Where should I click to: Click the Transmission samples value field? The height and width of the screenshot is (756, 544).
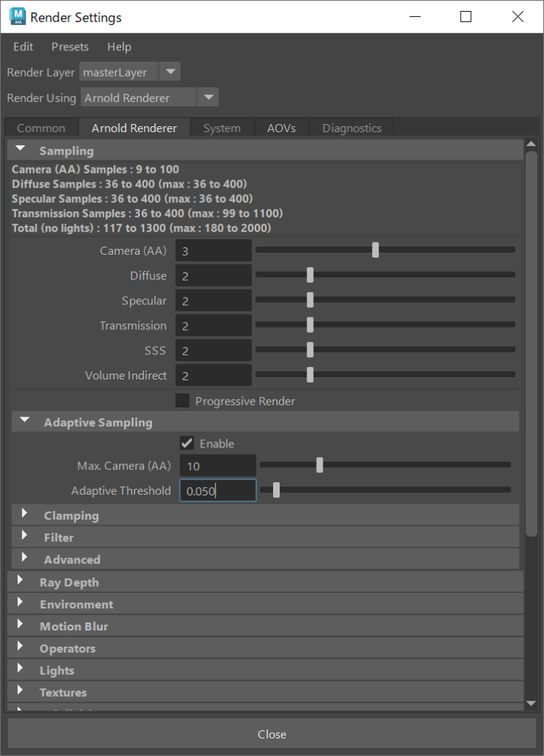click(213, 326)
